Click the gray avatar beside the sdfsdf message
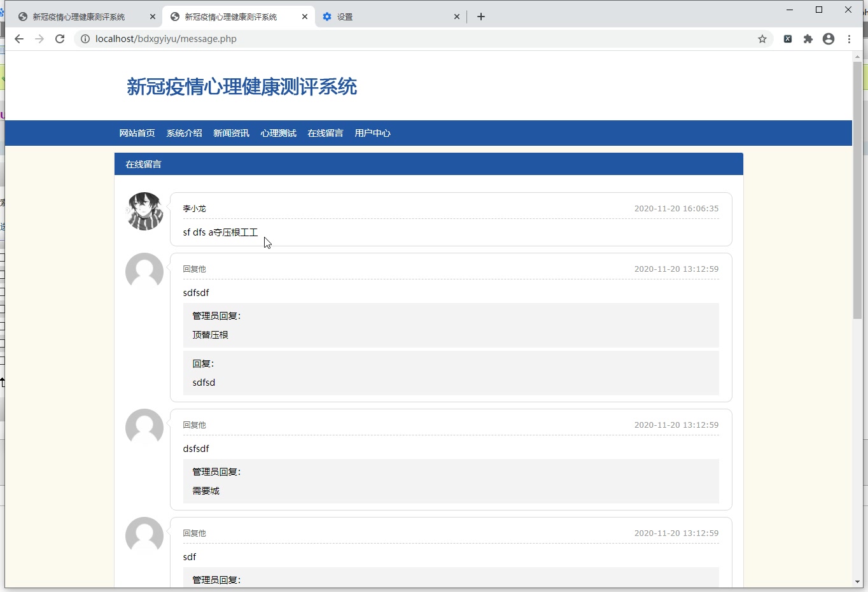The width and height of the screenshot is (868, 592). tap(144, 272)
